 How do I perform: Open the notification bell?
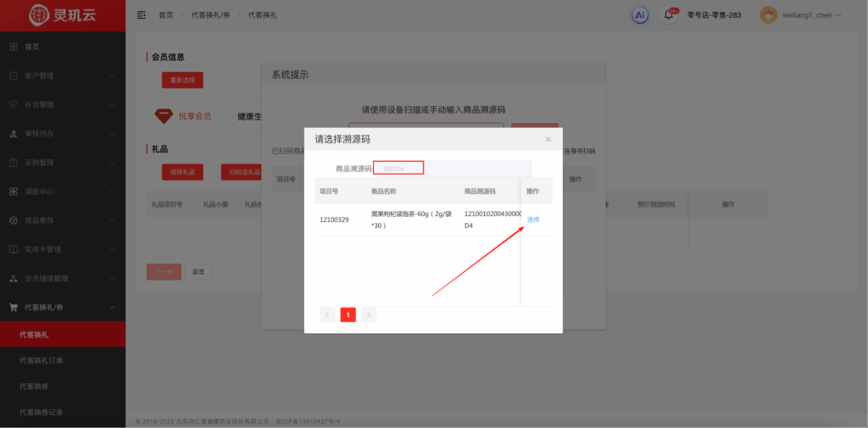click(668, 15)
